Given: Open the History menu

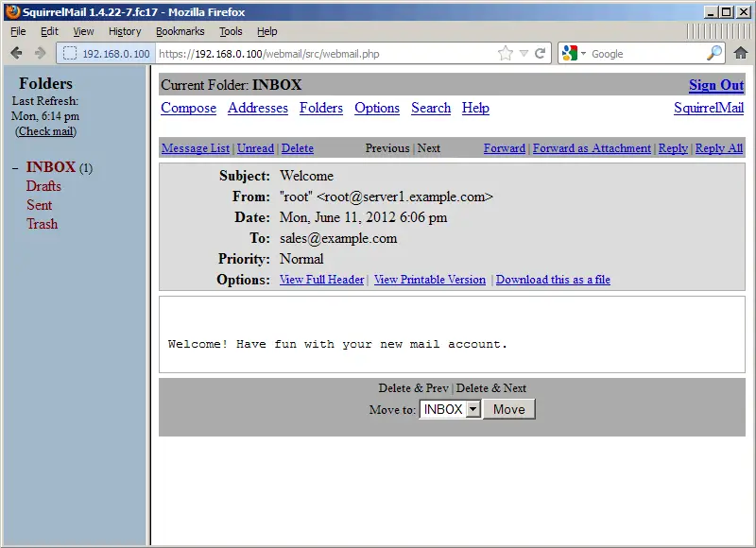Looking at the screenshot, I should (125, 31).
